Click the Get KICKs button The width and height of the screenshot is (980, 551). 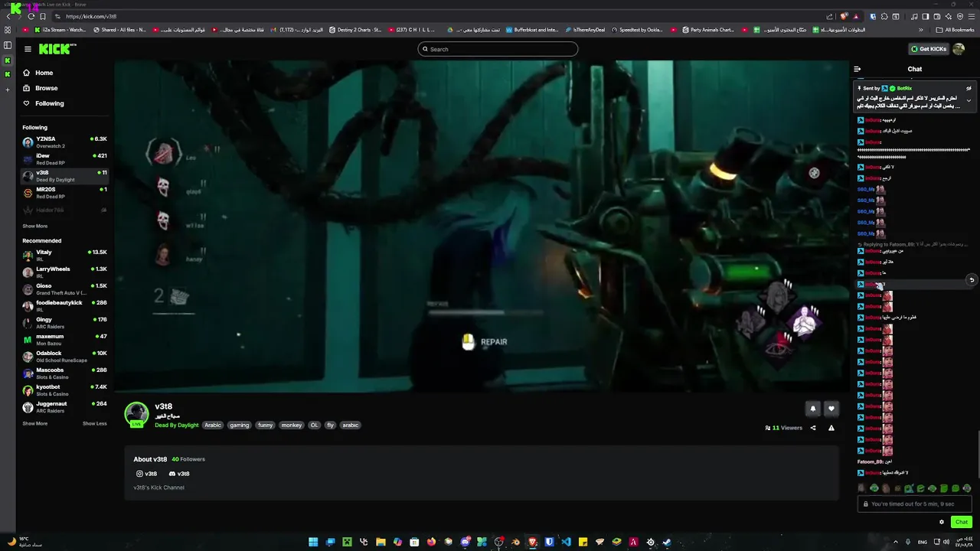coord(929,49)
